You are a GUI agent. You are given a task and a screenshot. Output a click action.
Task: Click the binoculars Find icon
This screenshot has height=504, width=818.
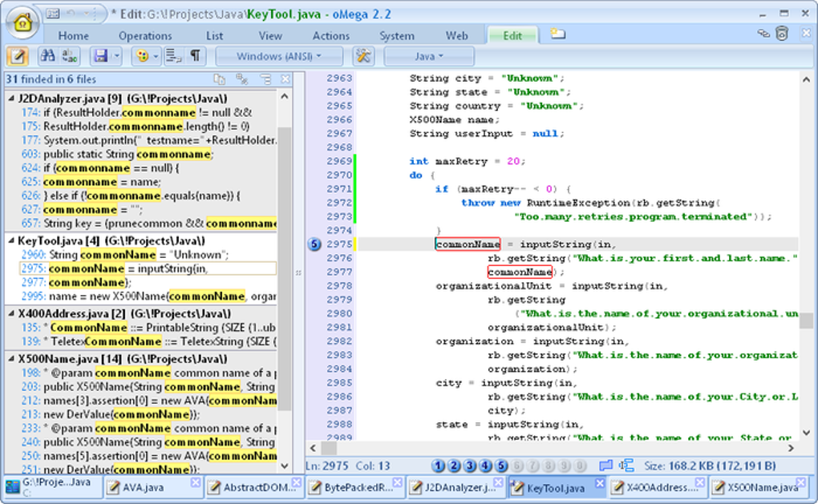pos(47,56)
